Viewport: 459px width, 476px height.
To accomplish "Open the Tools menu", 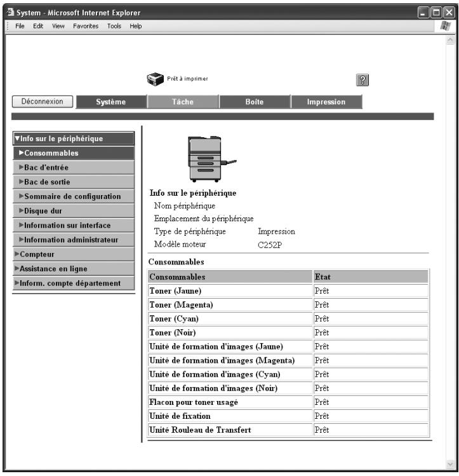I will (x=114, y=26).
